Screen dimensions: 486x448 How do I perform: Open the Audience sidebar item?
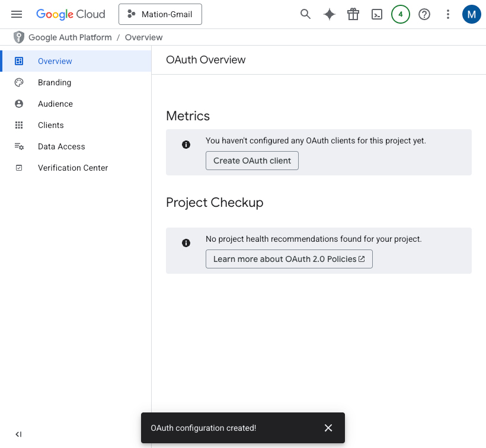pos(76,104)
